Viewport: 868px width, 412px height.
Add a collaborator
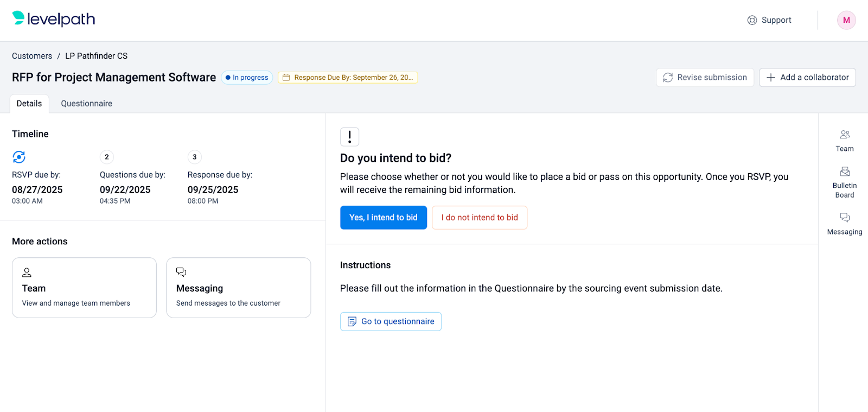(807, 78)
